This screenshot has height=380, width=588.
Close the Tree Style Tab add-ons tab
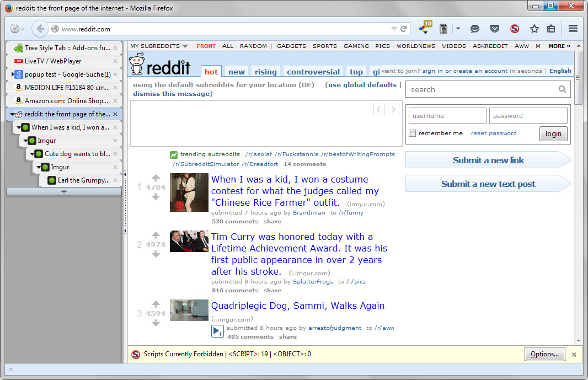[115, 48]
